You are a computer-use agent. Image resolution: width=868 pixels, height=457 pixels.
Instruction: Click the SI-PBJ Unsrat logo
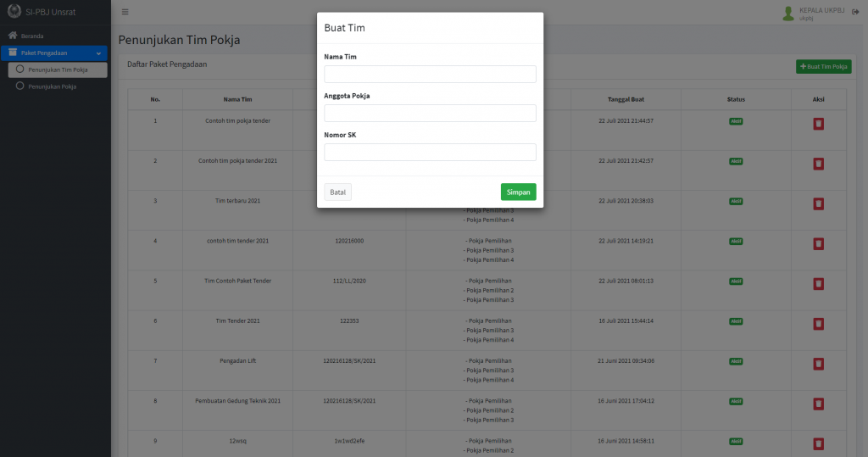click(13, 13)
